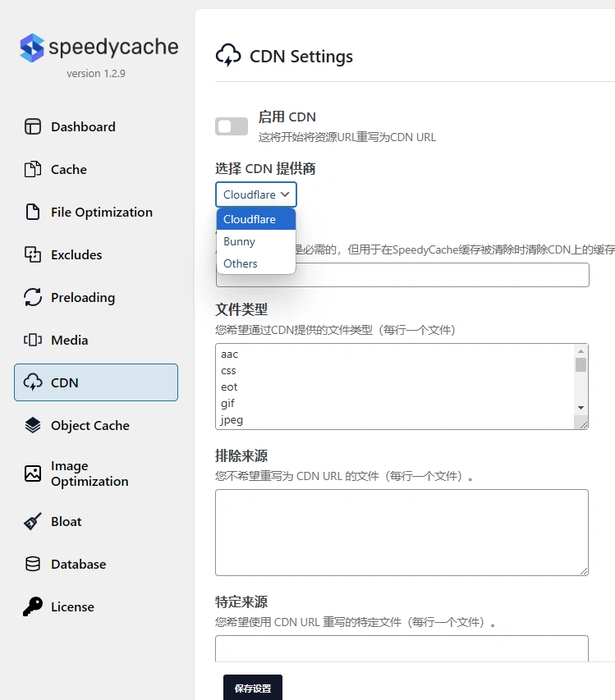Click the Database cylinder icon
This screenshot has height=700, width=615.
tap(33, 565)
